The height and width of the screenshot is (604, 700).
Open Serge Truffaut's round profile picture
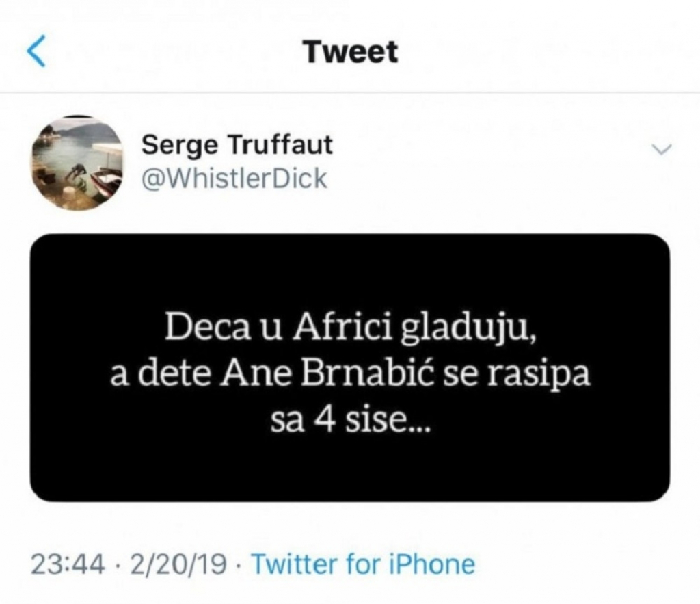pyautogui.click(x=77, y=163)
